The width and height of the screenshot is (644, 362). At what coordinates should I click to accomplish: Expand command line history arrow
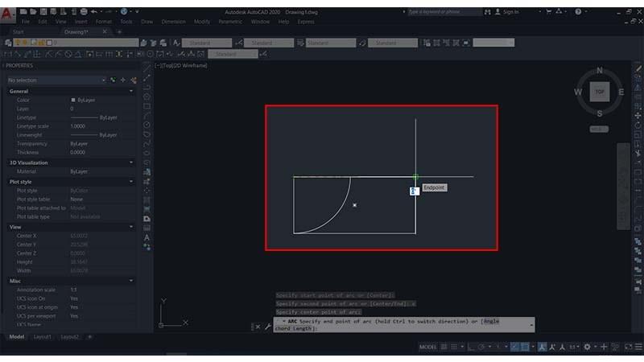click(531, 325)
